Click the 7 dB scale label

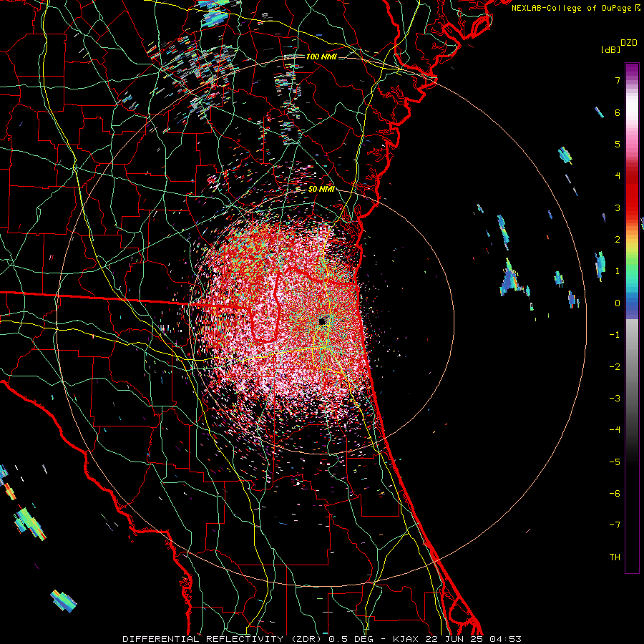[x=618, y=80]
